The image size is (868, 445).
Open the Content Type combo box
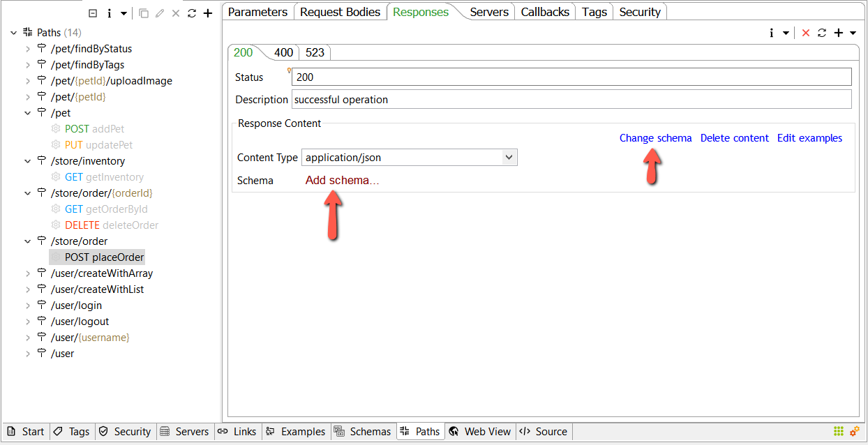[410, 158]
